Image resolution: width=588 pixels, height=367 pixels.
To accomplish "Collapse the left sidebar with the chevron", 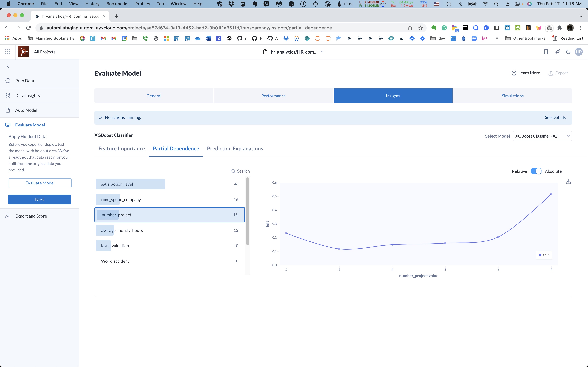I will pos(8,66).
